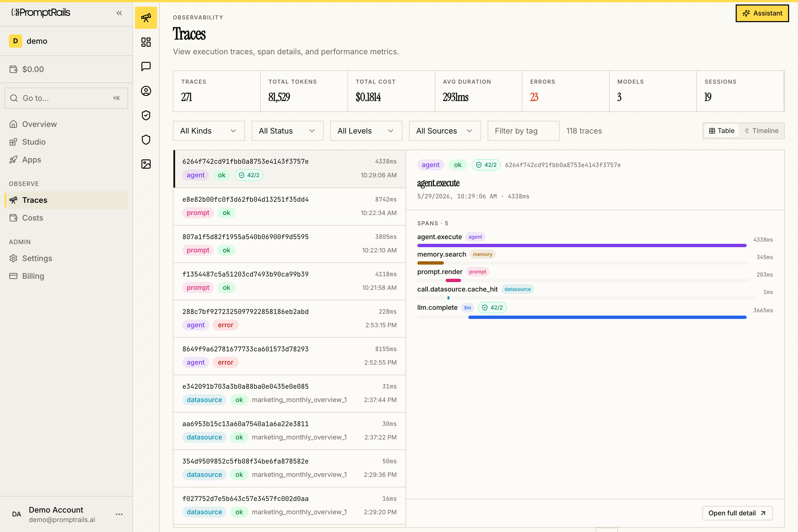This screenshot has width=798, height=532.
Task: Open the dashboard grid rail icon
Action: tap(146, 42)
